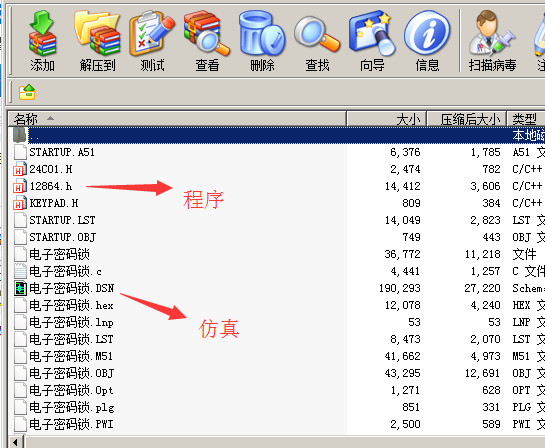Select header file 12864.h
545x448 pixels.
[51, 186]
